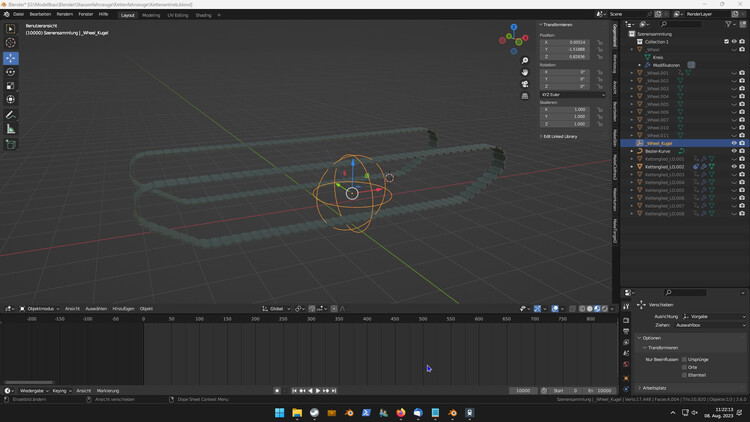The width and height of the screenshot is (750, 422).
Task: Toggle visibility of _Wheel_Kugel object
Action: pyautogui.click(x=734, y=143)
